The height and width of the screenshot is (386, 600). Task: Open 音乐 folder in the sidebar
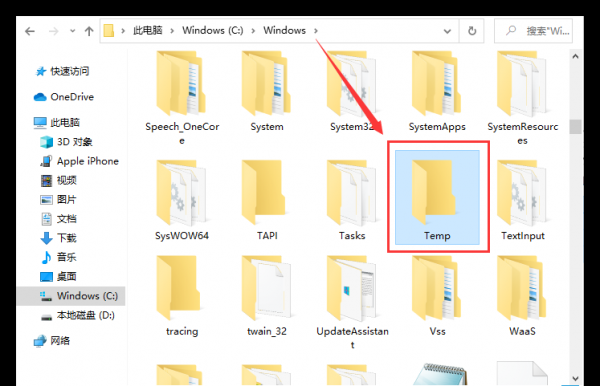coord(59,257)
